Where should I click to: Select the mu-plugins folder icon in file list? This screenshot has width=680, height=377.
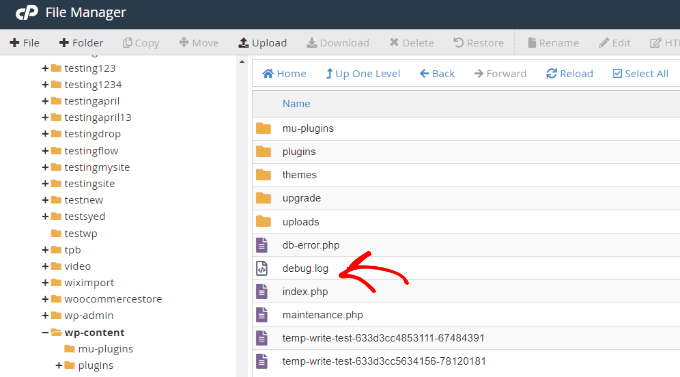click(x=263, y=128)
